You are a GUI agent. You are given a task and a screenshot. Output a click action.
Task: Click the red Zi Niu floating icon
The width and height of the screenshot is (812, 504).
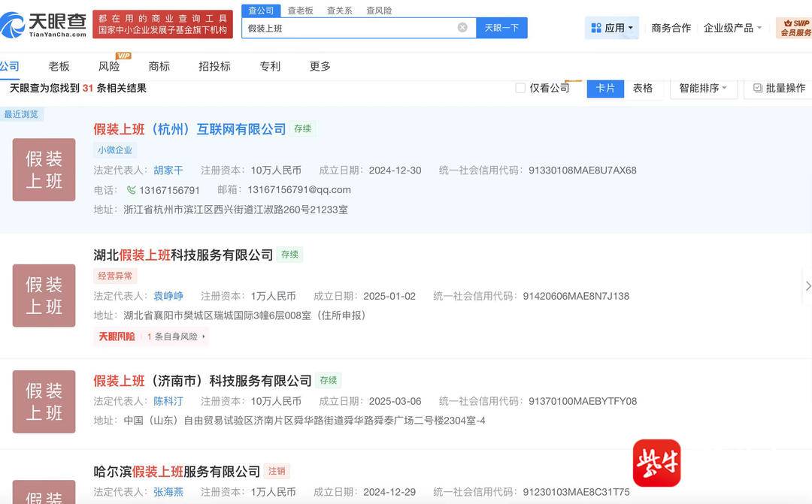click(656, 463)
